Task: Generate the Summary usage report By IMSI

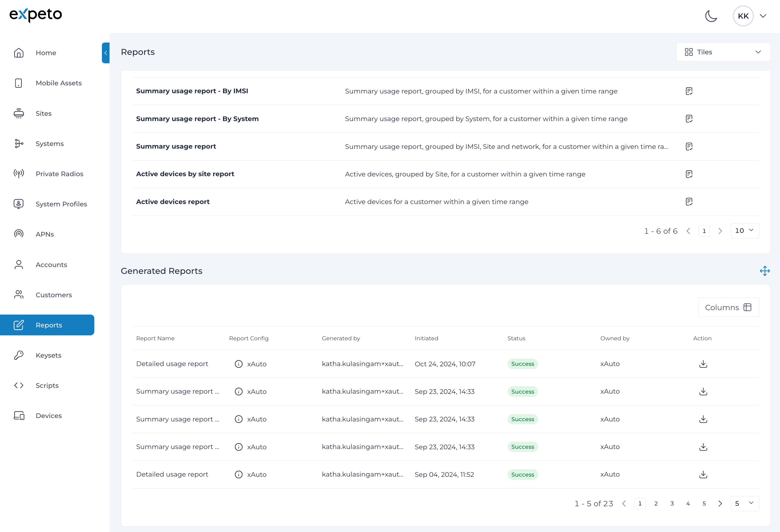Action: coord(689,91)
